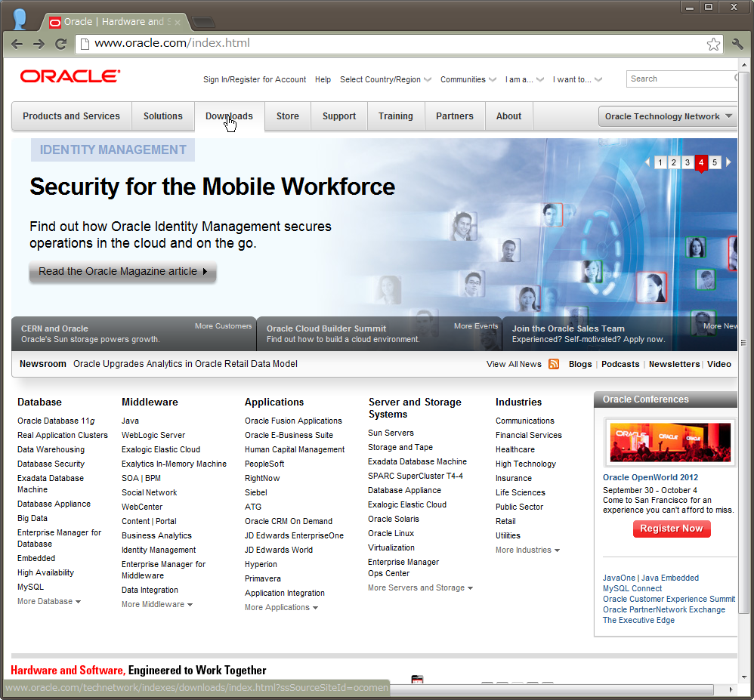This screenshot has height=700, width=754.
Task: Open the Help link
Action: click(x=323, y=80)
